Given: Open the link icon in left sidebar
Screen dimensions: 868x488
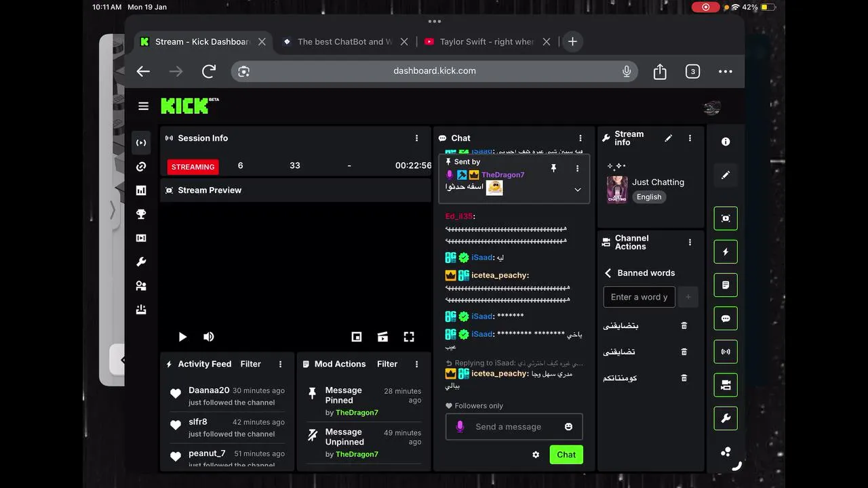Looking at the screenshot, I should (141, 167).
